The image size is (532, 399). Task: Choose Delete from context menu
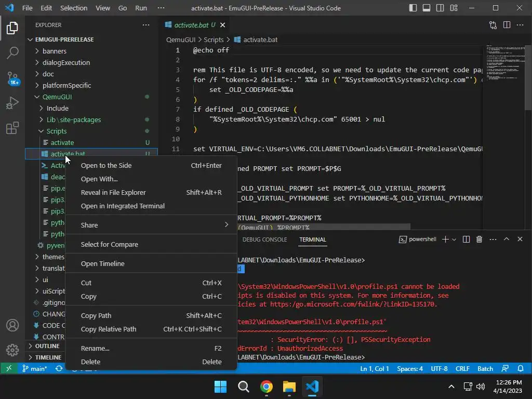151,362
